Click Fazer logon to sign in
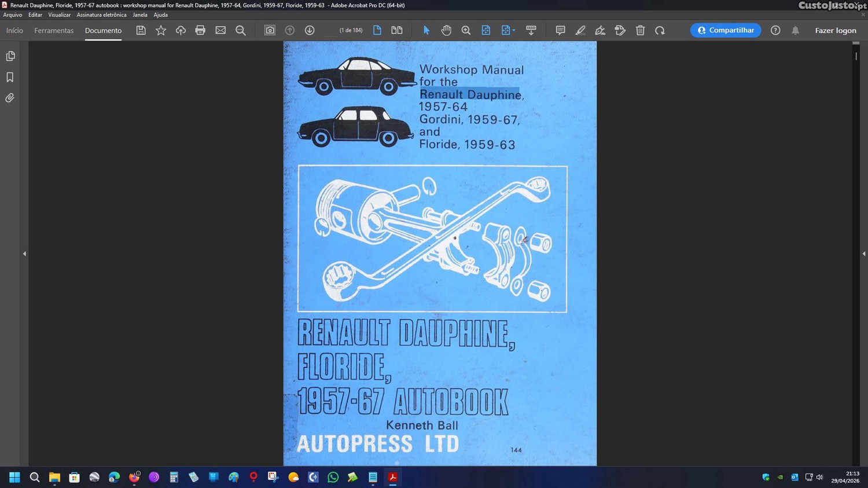This screenshot has width=868, height=488. click(835, 31)
